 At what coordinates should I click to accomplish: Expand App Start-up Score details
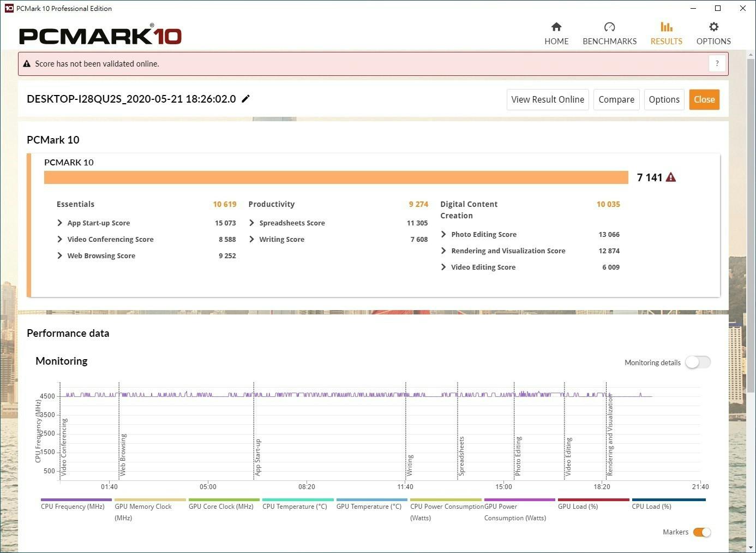(60, 223)
